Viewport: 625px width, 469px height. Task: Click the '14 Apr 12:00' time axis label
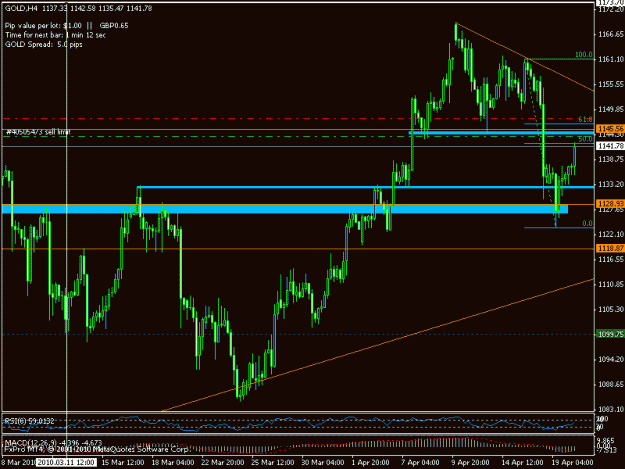click(x=522, y=463)
